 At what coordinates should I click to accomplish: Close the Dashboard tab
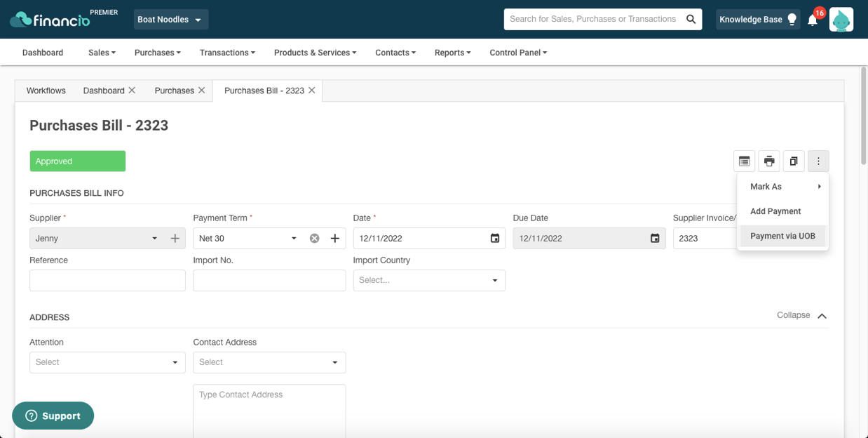click(132, 91)
